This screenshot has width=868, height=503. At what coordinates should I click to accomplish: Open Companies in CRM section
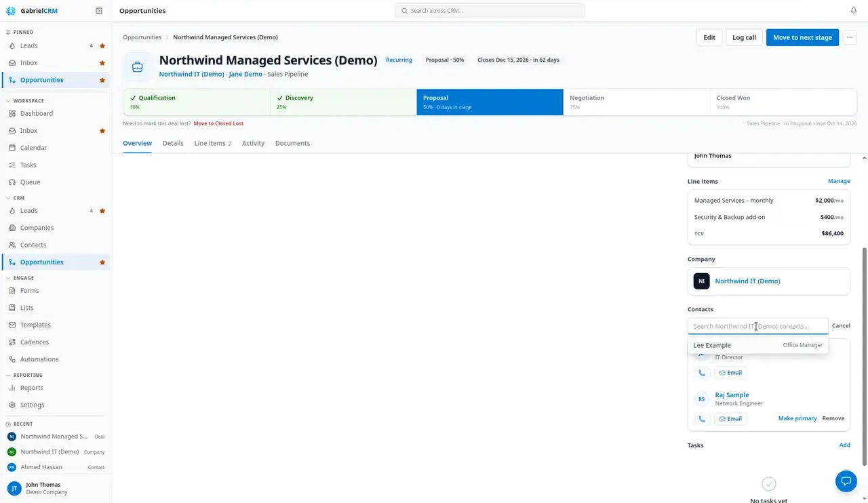56,228
